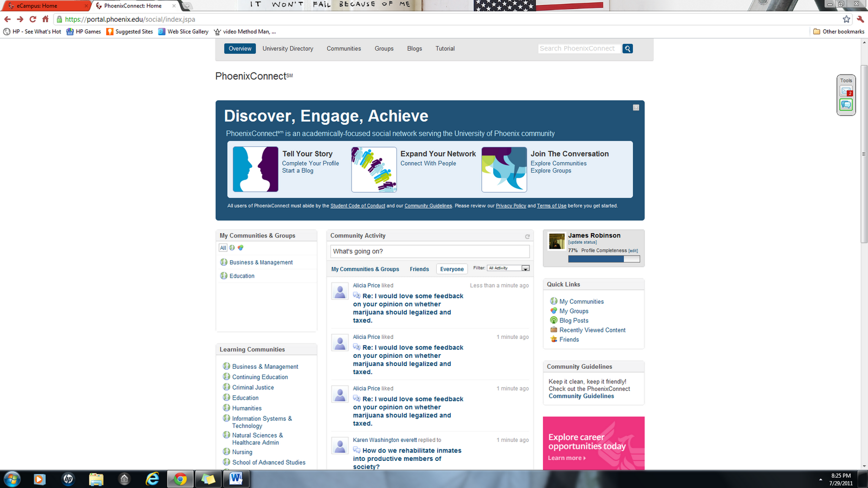Open the My Groups quick link
Image resolution: width=868 pixels, height=488 pixels.
click(x=574, y=311)
